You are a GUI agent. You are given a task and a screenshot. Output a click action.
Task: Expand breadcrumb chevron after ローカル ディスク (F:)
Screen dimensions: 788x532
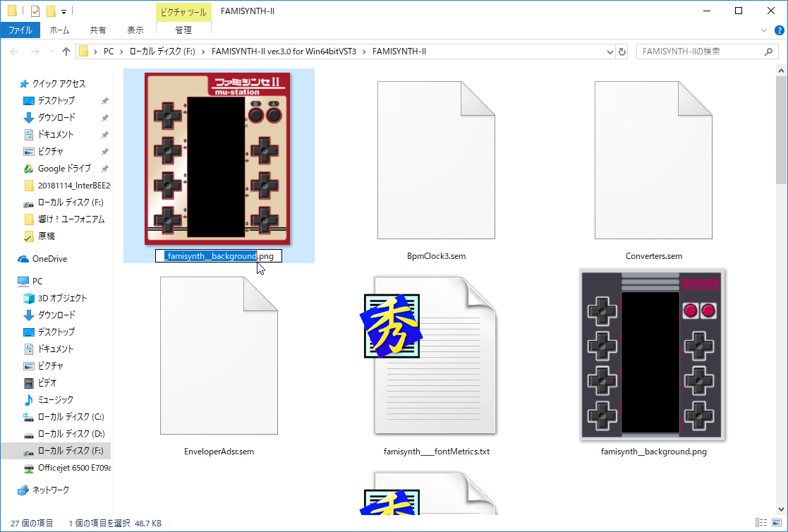pyautogui.click(x=203, y=52)
